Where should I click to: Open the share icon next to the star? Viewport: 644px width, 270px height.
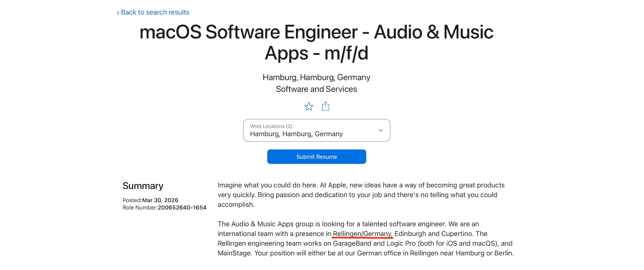tap(326, 106)
